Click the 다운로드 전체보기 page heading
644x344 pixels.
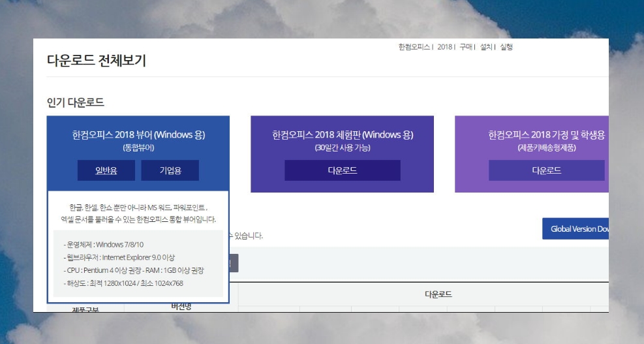[x=97, y=61]
